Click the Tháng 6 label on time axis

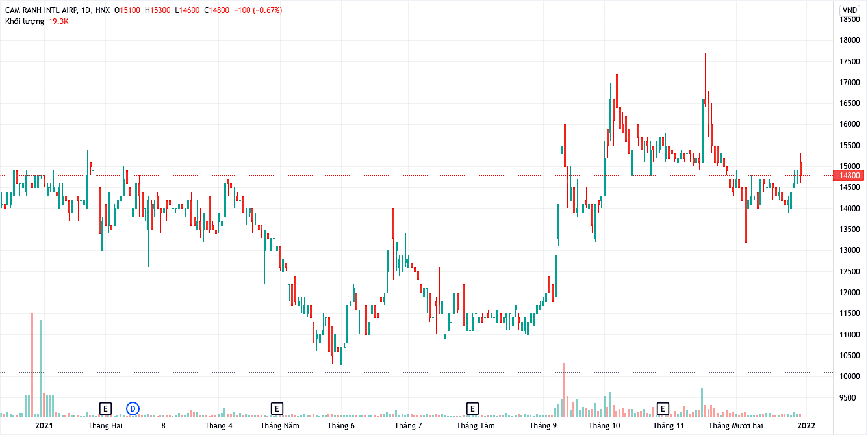click(341, 426)
